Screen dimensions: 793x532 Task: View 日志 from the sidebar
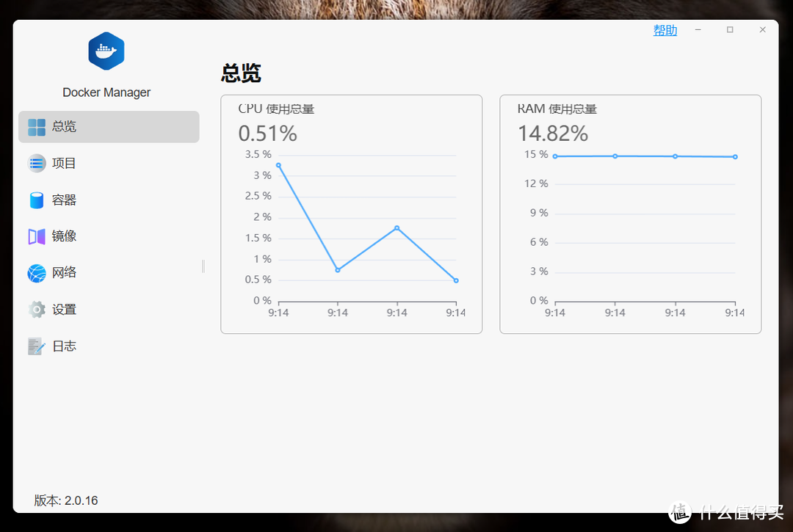coord(109,346)
